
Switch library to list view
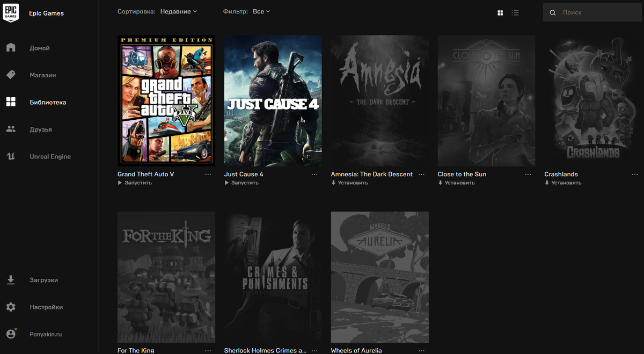[515, 12]
